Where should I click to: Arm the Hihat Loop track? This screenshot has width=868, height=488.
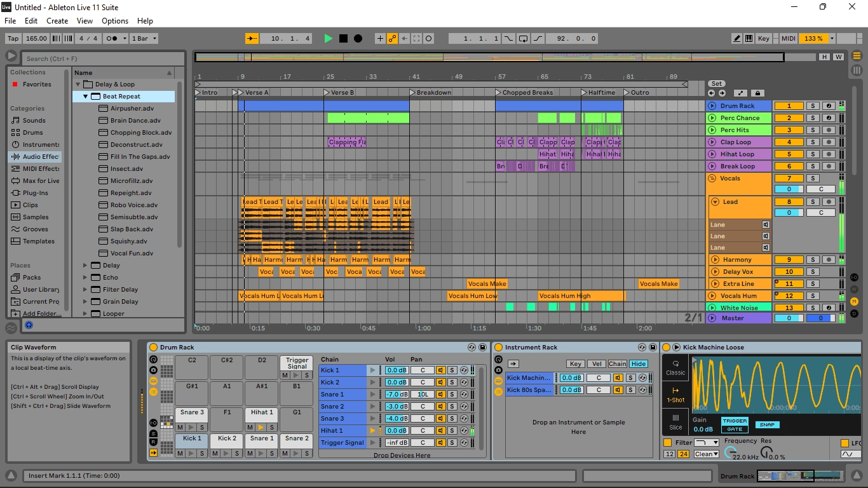[829, 154]
